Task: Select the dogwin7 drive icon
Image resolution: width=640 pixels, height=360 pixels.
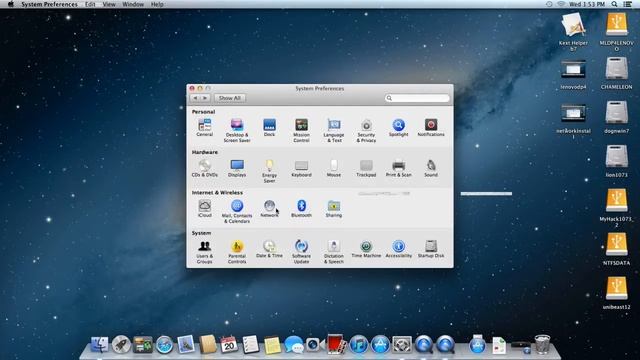Action: point(616,117)
